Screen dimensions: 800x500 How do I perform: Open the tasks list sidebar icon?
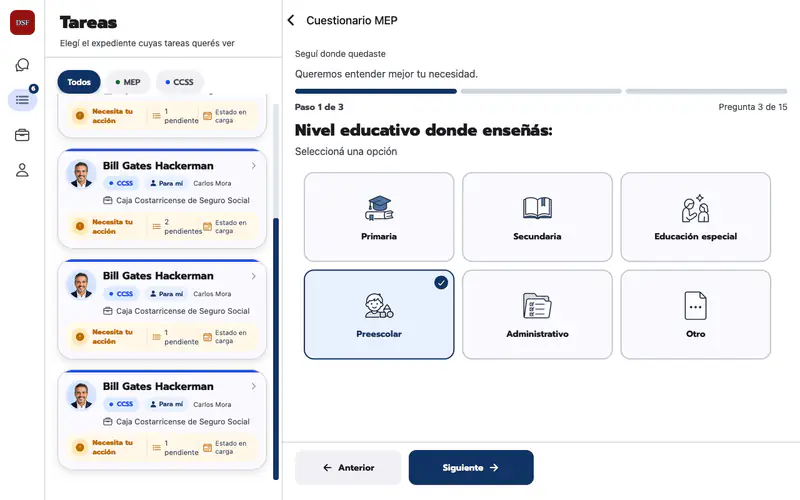(x=22, y=99)
